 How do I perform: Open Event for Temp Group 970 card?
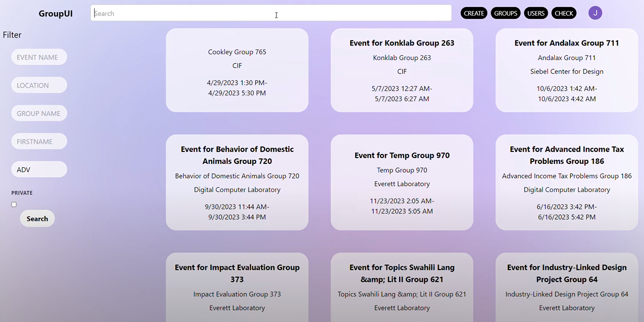point(402,182)
